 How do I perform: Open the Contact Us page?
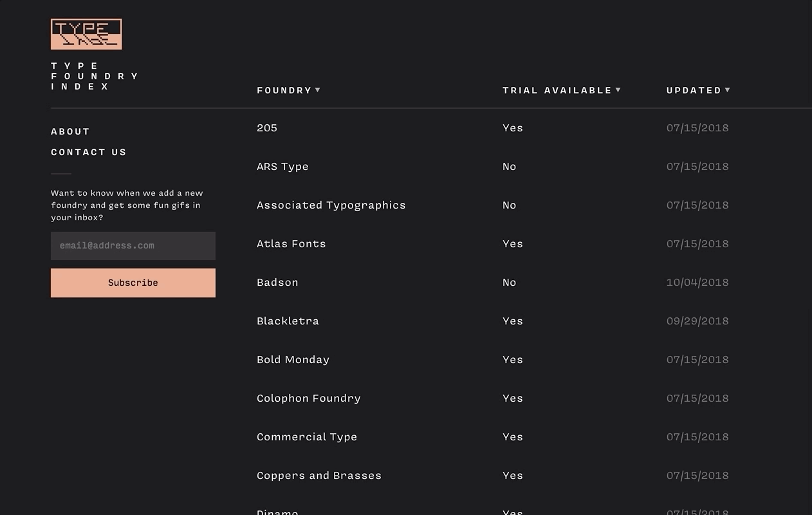pos(89,152)
